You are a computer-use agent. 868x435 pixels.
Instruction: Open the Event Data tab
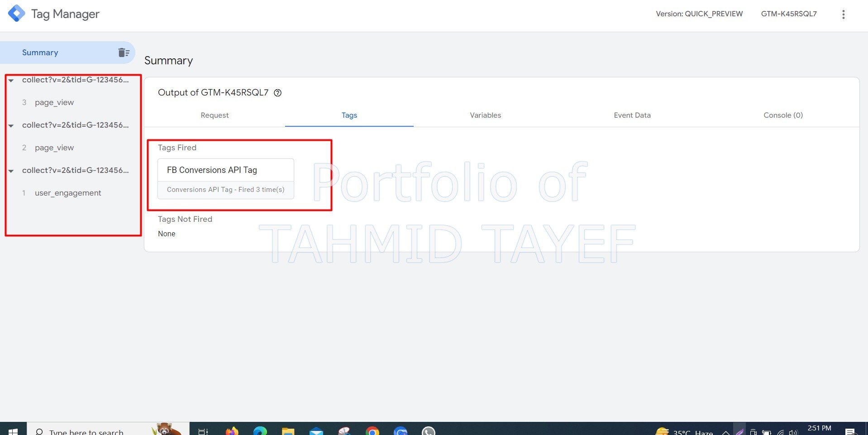632,115
